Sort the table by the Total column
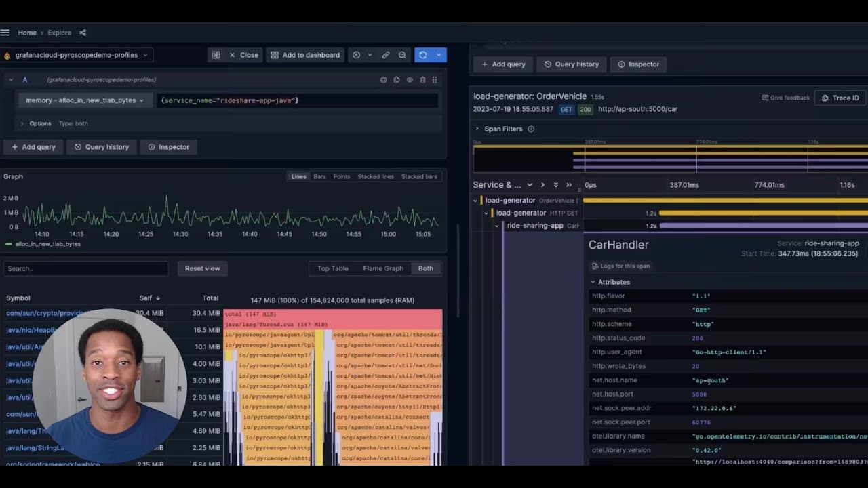This screenshot has height=488, width=868. pyautogui.click(x=210, y=298)
